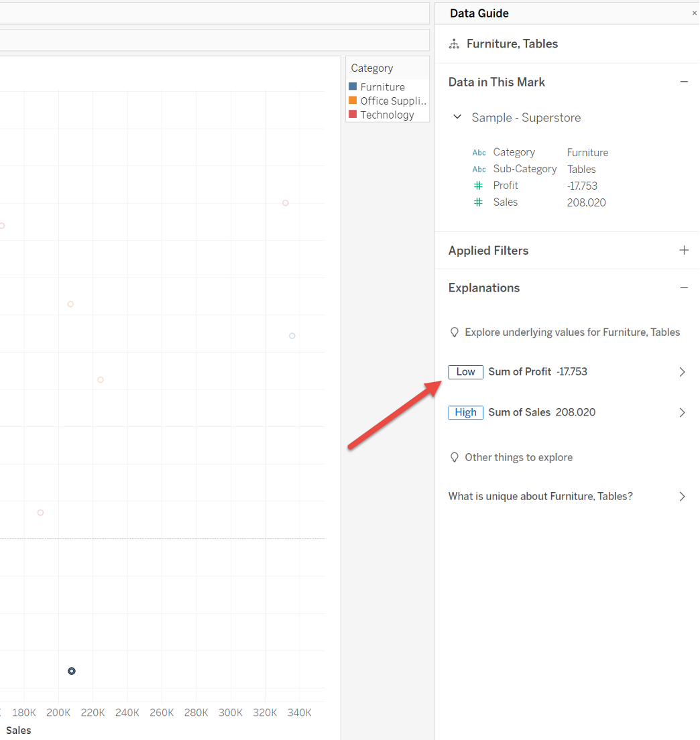
Task: Click the Abc icon beside Category field
Action: pyautogui.click(x=479, y=153)
